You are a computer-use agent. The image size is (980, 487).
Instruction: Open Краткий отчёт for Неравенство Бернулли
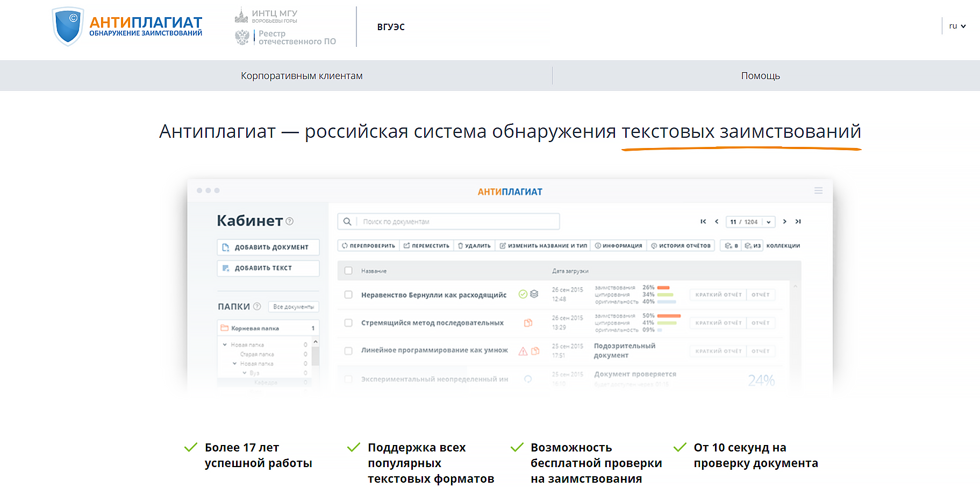[718, 294]
